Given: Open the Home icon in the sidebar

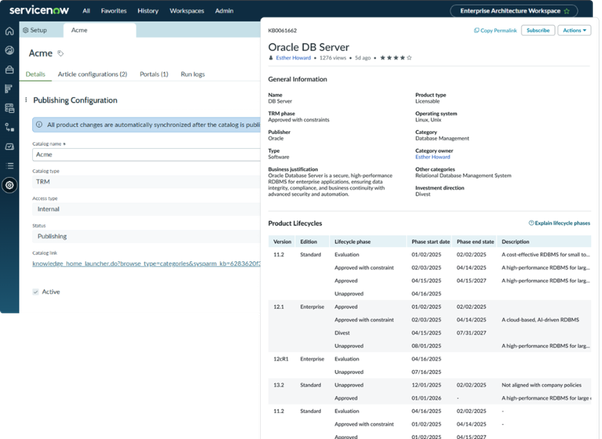Looking at the screenshot, I should point(10,31).
